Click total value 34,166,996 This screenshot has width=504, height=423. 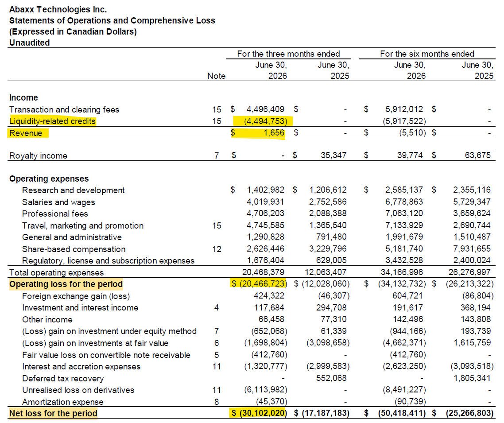click(x=402, y=272)
